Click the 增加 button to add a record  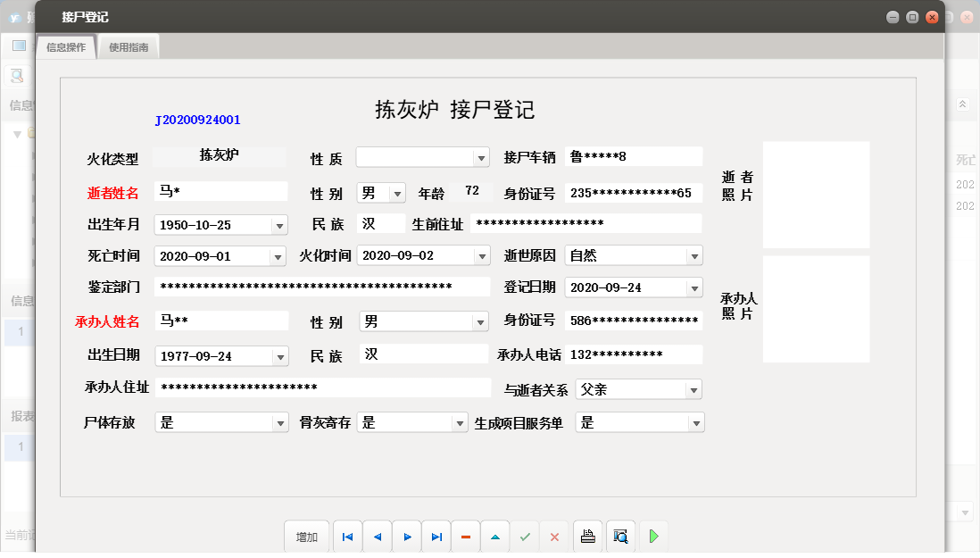306,536
